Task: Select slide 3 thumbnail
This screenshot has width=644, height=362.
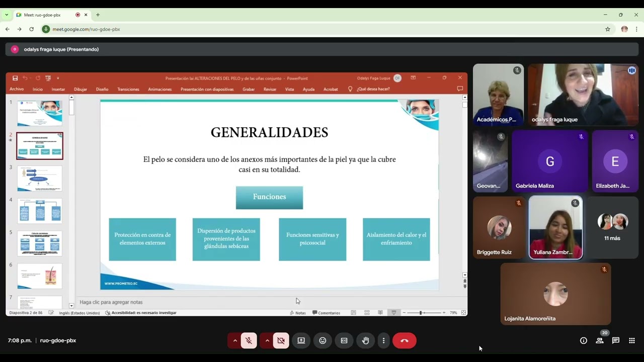Action: click(x=40, y=178)
